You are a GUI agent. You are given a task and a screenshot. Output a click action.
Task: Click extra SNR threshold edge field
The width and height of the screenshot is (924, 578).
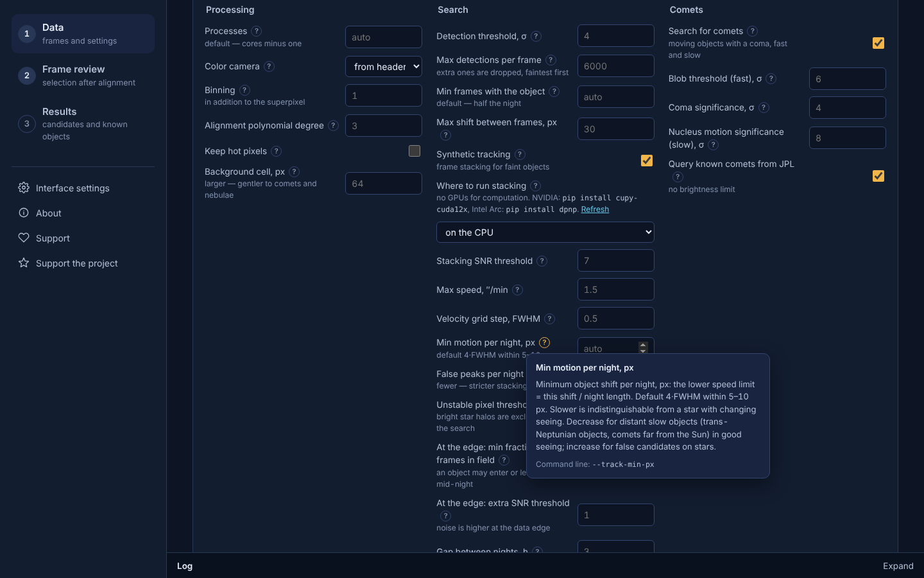616,514
